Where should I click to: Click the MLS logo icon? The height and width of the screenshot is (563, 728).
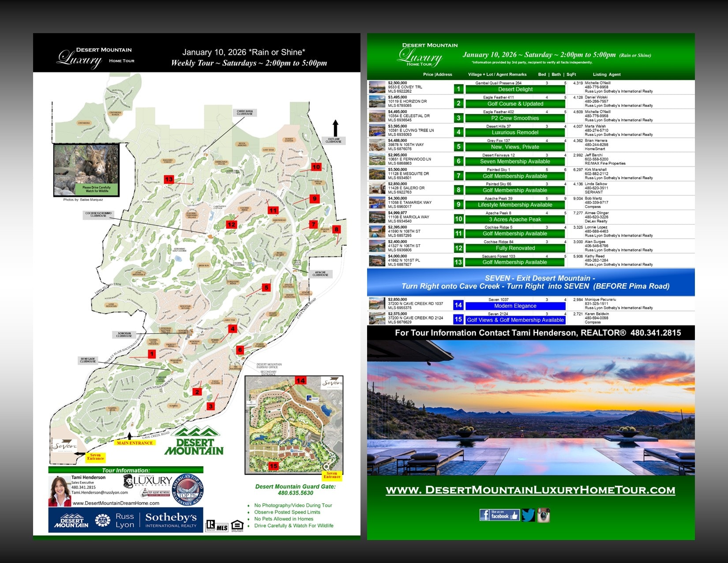tap(222, 527)
